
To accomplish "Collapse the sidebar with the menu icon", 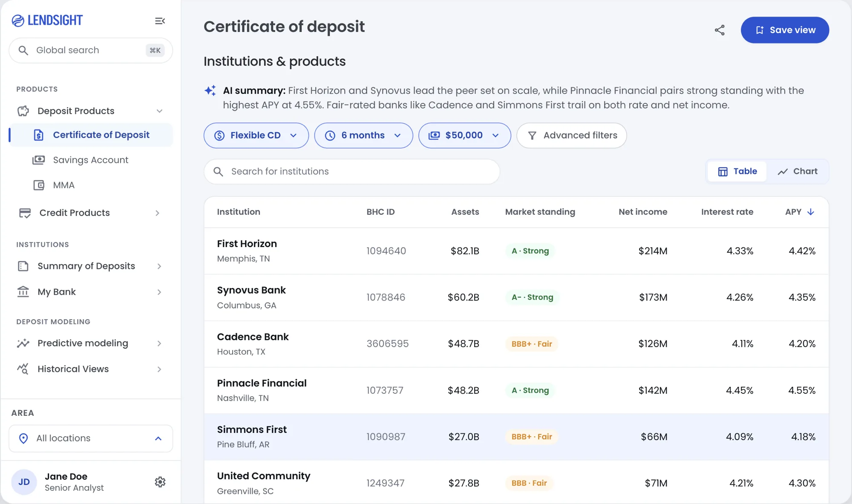I will 160,21.
